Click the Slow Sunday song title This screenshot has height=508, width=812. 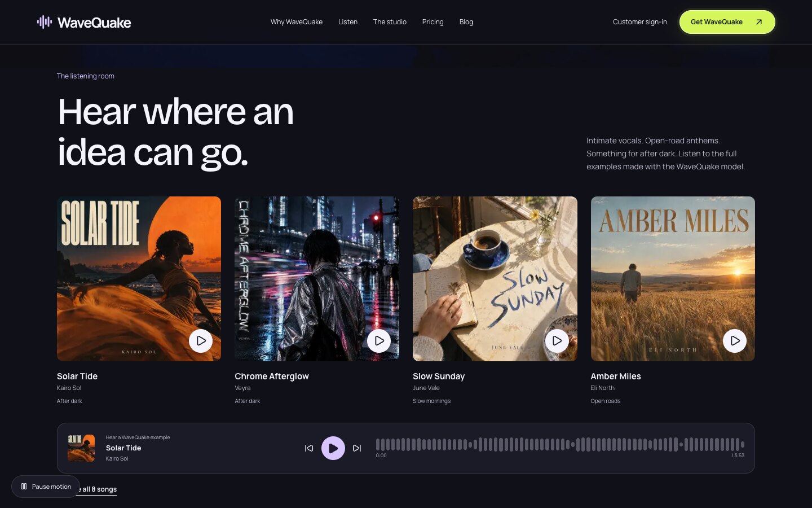click(439, 376)
